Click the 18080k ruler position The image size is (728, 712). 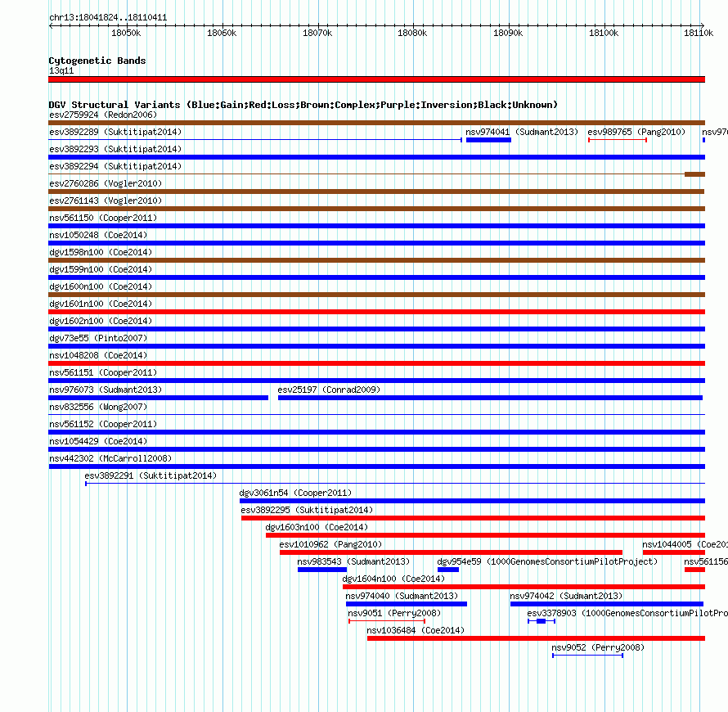point(412,33)
